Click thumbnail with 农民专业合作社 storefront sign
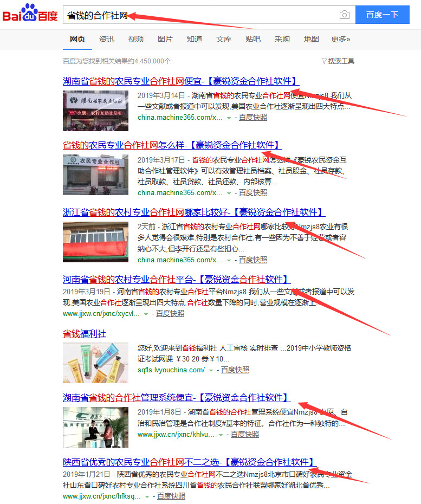The height and width of the screenshot is (504, 421). pyautogui.click(x=95, y=175)
